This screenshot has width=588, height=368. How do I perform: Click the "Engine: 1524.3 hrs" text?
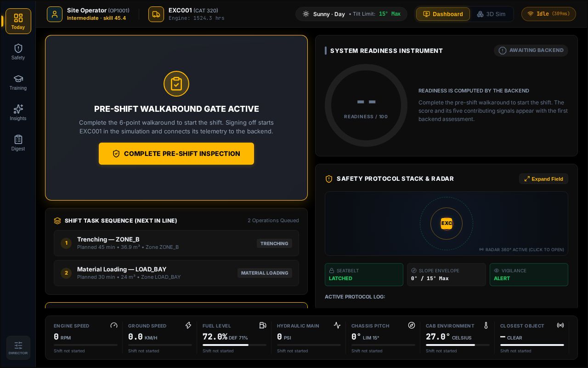point(196,18)
